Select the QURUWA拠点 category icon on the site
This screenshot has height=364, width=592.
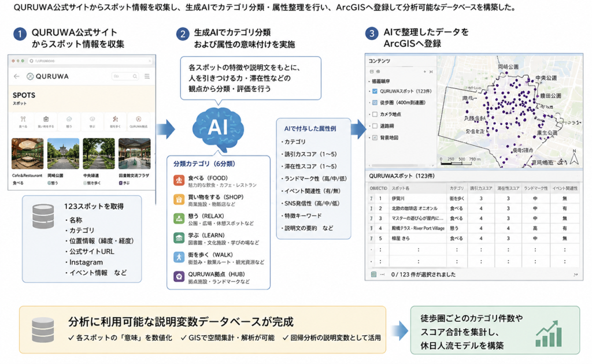point(139,119)
